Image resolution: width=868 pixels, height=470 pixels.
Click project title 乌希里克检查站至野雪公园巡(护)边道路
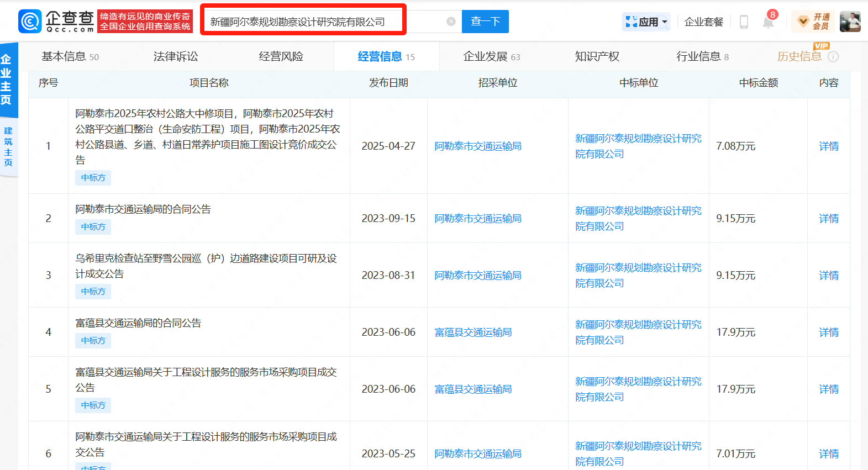coord(206,266)
